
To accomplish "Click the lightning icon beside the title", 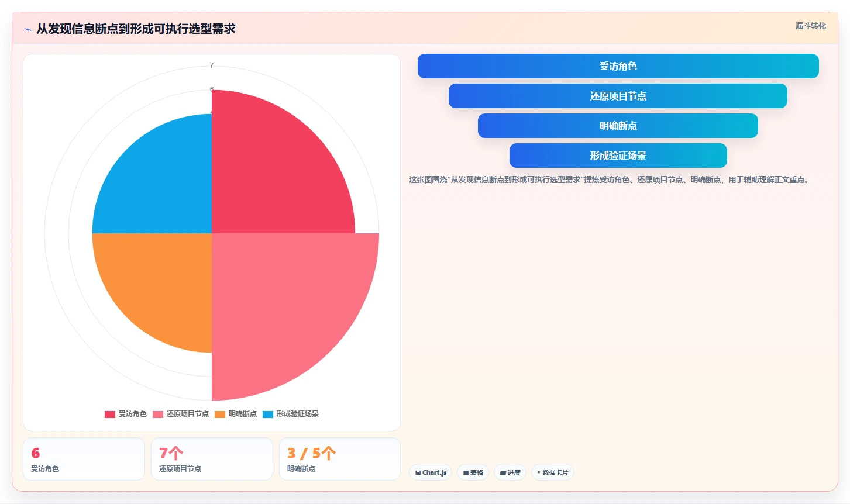I will tap(27, 29).
